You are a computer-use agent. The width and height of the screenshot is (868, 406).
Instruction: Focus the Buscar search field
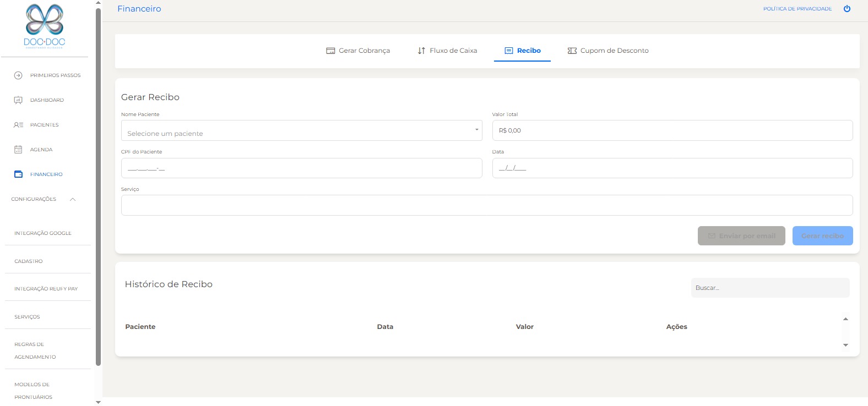click(769, 288)
